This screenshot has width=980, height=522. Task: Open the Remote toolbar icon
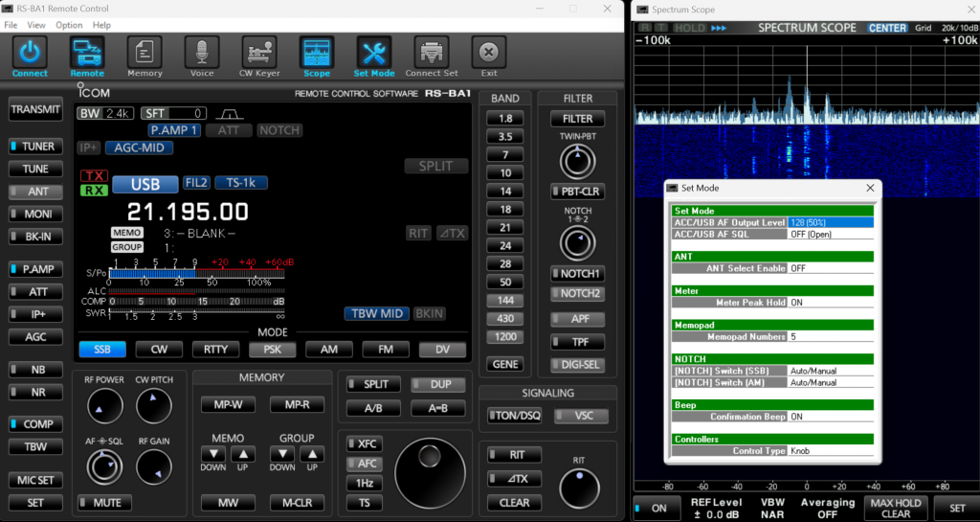87,54
